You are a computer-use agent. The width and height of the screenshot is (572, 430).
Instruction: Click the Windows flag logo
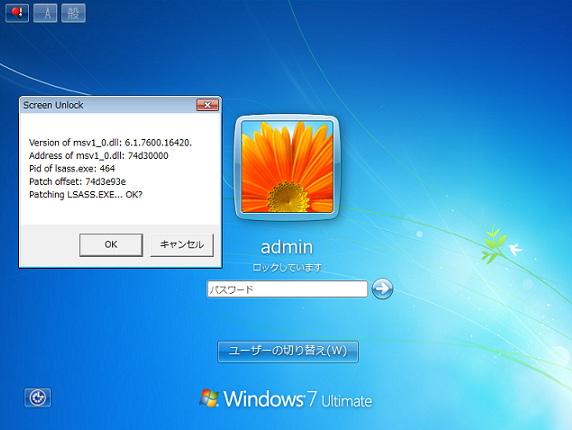pyautogui.click(x=209, y=398)
